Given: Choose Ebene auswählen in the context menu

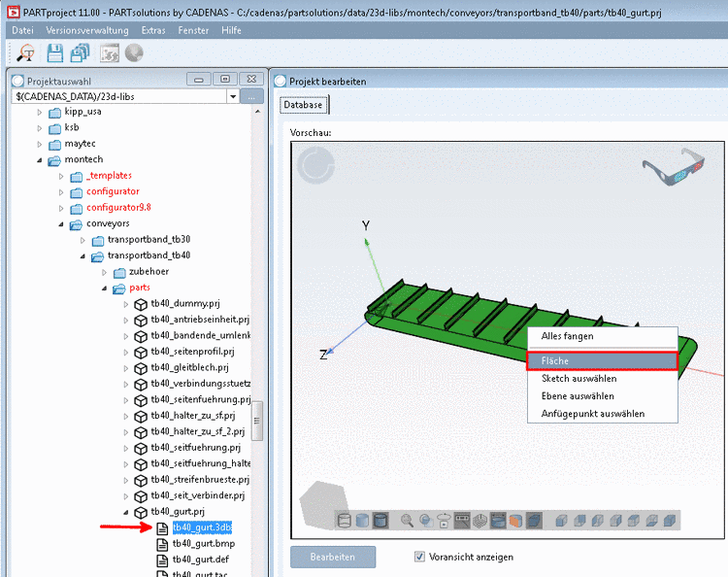Looking at the screenshot, I should [x=602, y=396].
